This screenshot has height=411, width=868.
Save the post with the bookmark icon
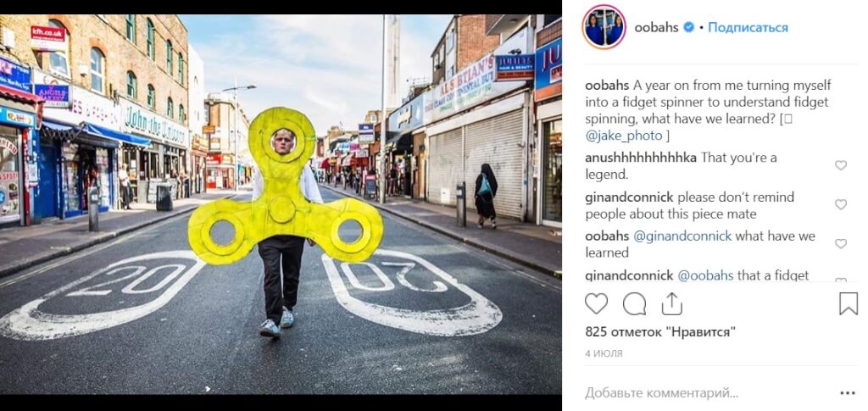[x=848, y=303]
